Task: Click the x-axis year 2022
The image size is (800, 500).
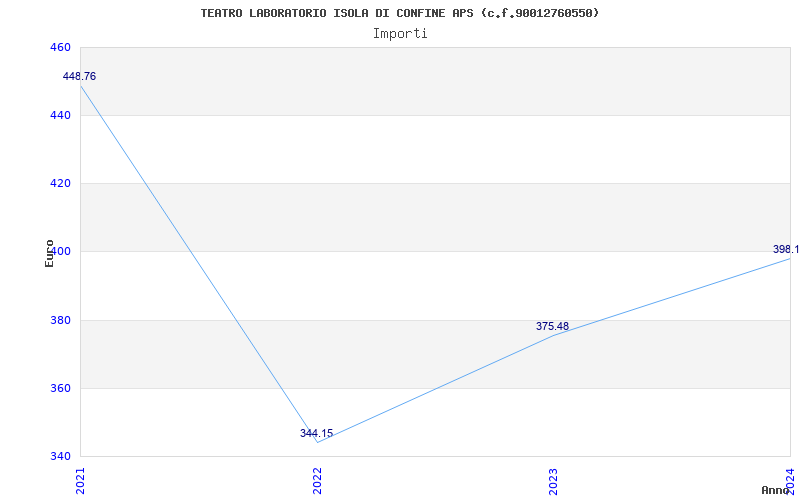Action: [317, 481]
